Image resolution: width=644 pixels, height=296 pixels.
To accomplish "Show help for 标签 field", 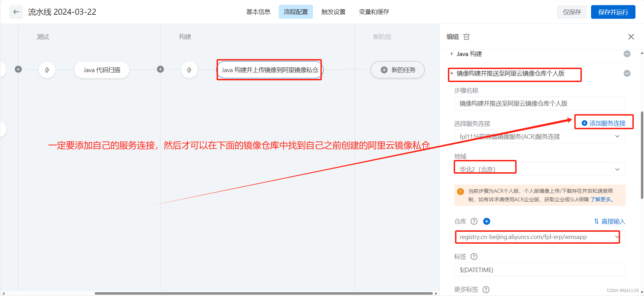I will click(x=474, y=256).
